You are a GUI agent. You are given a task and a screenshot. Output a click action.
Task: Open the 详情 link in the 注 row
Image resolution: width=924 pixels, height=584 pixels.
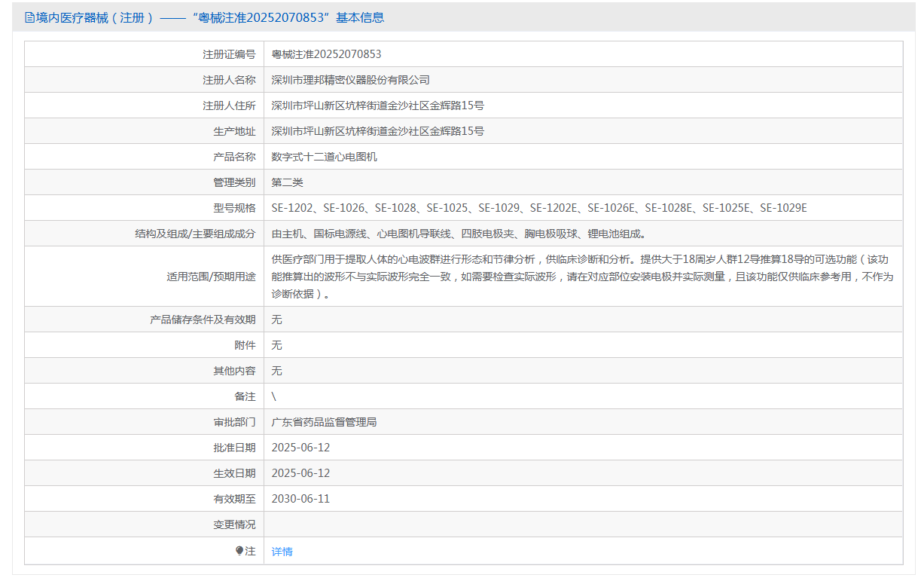[282, 552]
